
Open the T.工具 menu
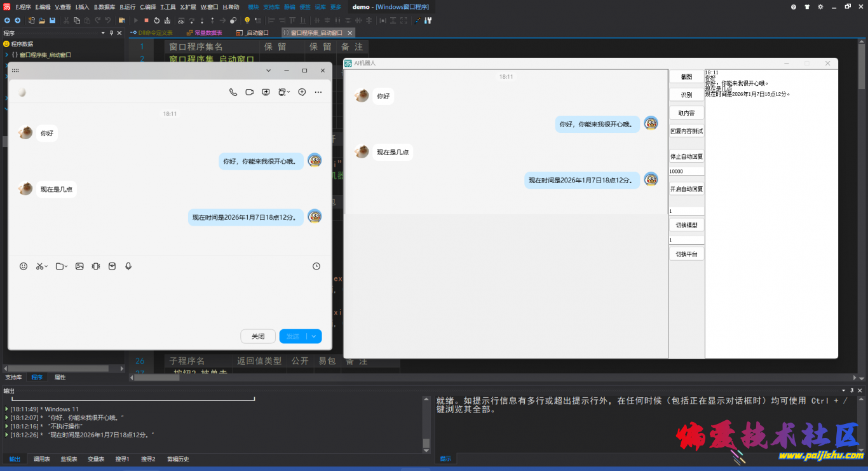click(x=167, y=7)
